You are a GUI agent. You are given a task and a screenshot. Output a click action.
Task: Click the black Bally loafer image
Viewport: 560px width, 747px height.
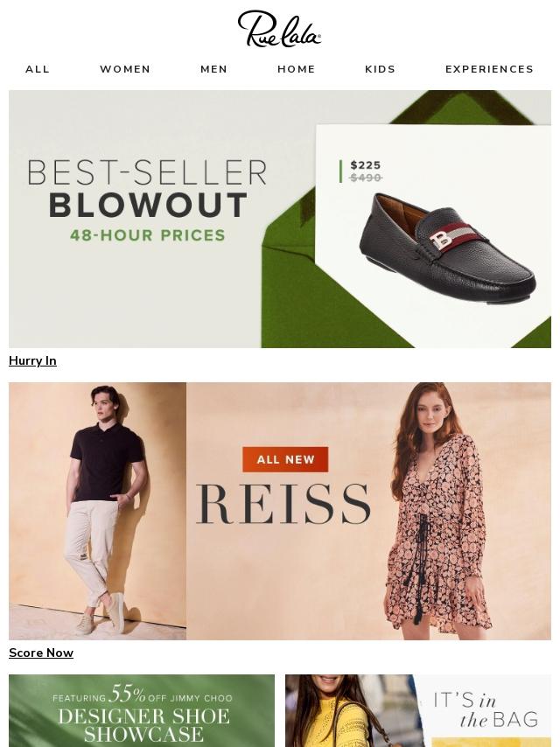coord(447,248)
